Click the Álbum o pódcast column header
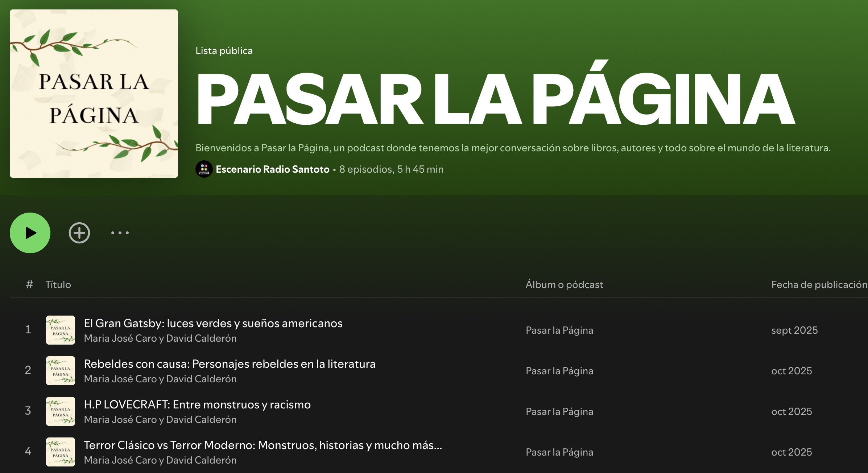This screenshot has height=473, width=868. (x=565, y=285)
